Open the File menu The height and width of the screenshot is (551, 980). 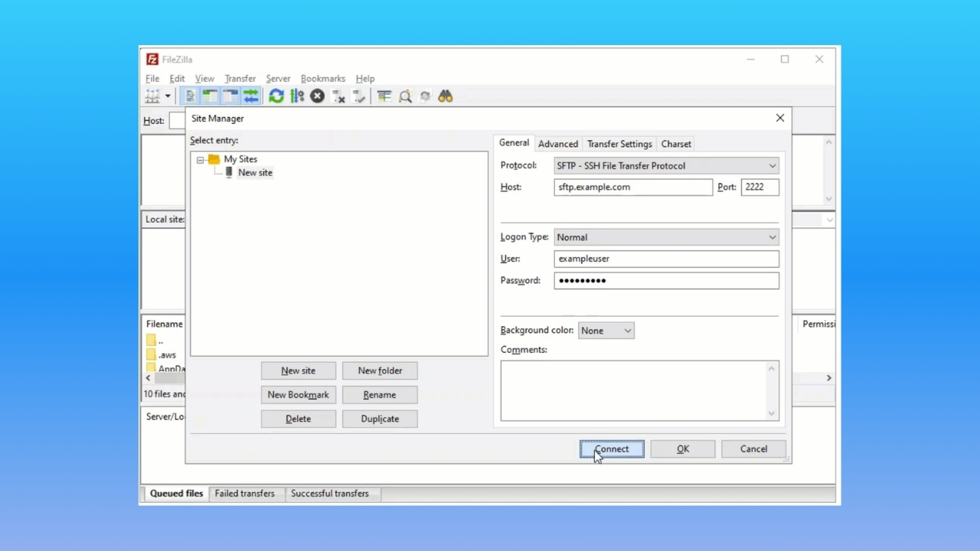pyautogui.click(x=152, y=79)
